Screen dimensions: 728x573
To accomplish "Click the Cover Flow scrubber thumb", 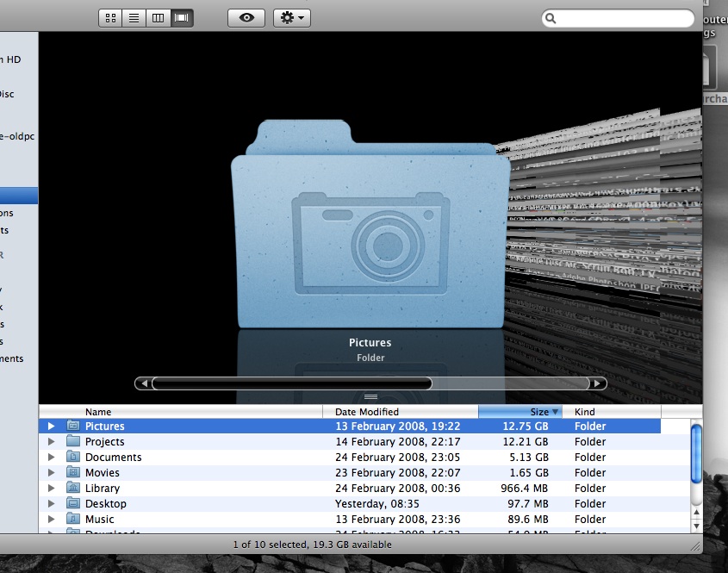I will click(x=292, y=383).
